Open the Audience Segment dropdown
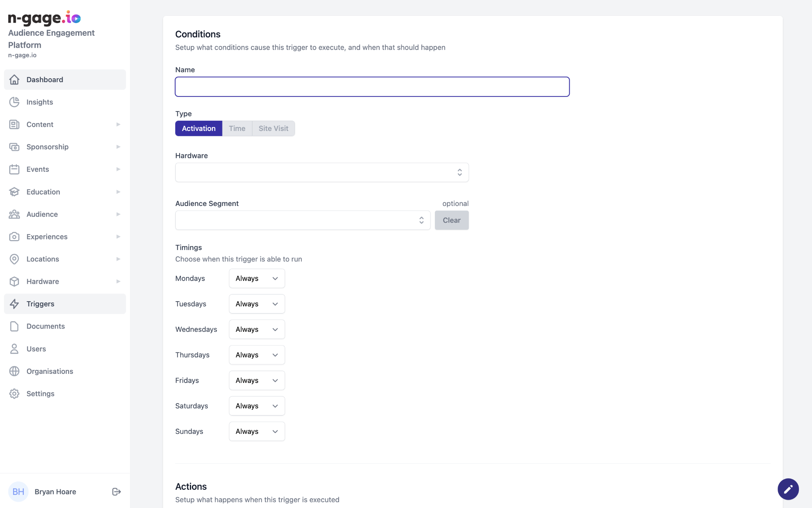Image resolution: width=812 pixels, height=508 pixels. pos(303,220)
